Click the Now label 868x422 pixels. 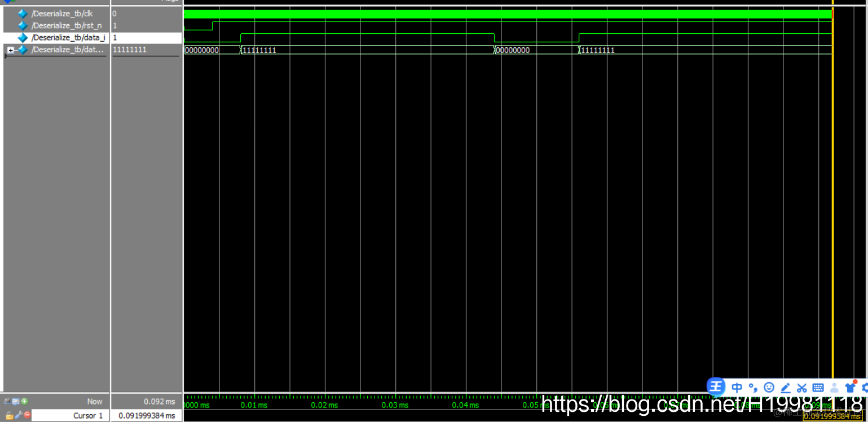[95, 402]
